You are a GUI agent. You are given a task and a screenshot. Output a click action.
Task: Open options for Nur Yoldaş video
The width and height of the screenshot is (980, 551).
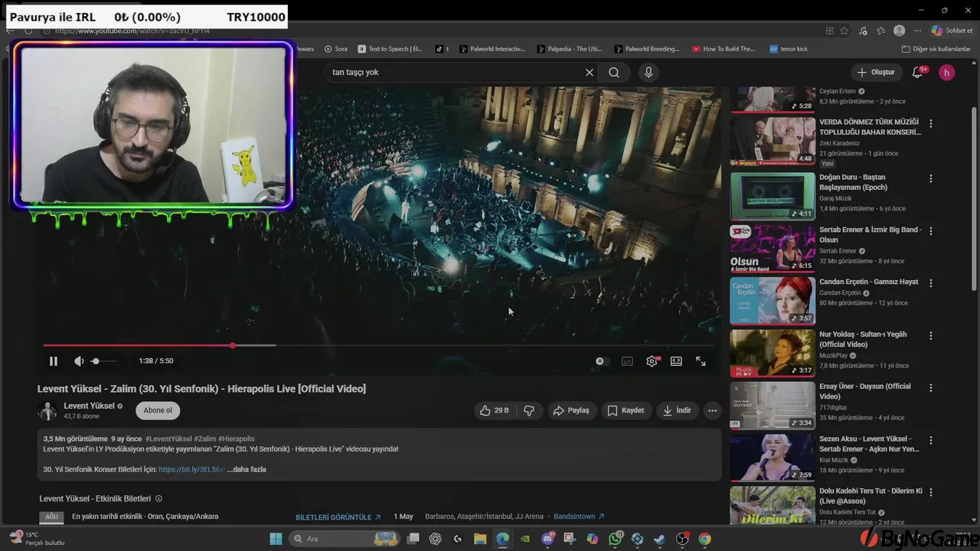click(931, 335)
